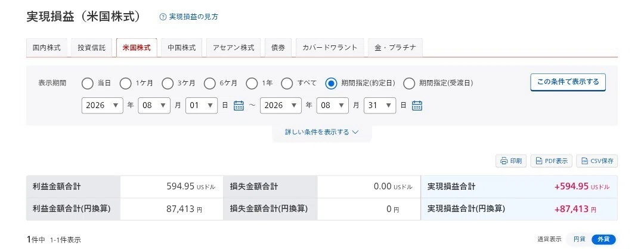Switch currency display to 外貨
This screenshot has width=644, height=249.
point(603,239)
